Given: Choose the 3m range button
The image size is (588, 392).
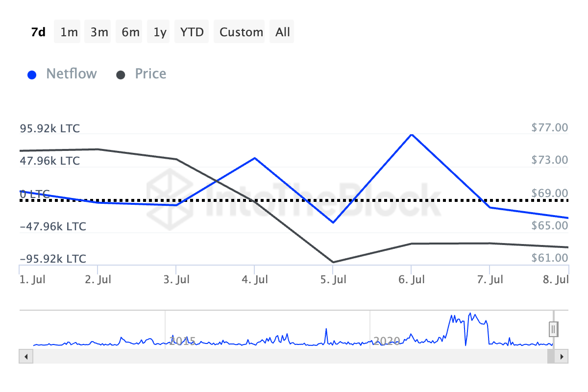Looking at the screenshot, I should (99, 32).
